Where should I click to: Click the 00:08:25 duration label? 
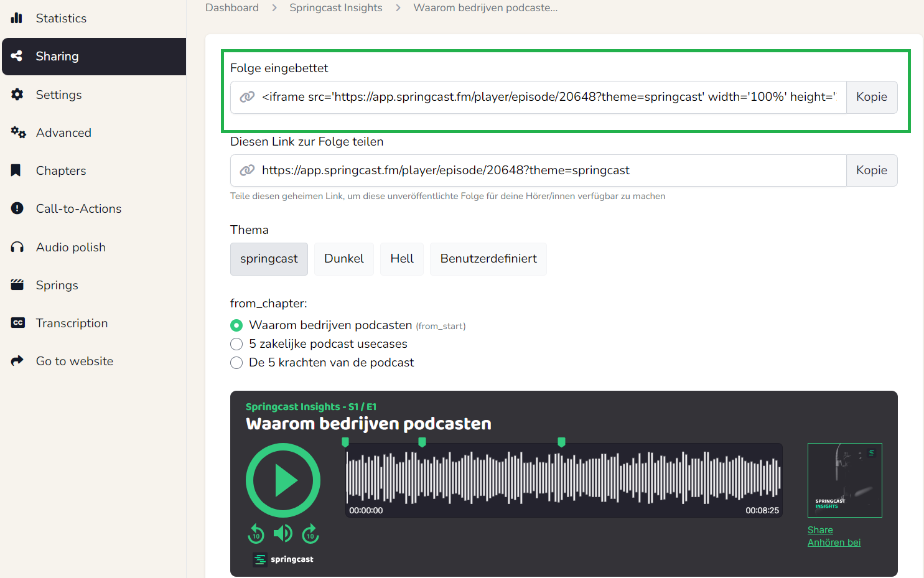click(x=762, y=510)
